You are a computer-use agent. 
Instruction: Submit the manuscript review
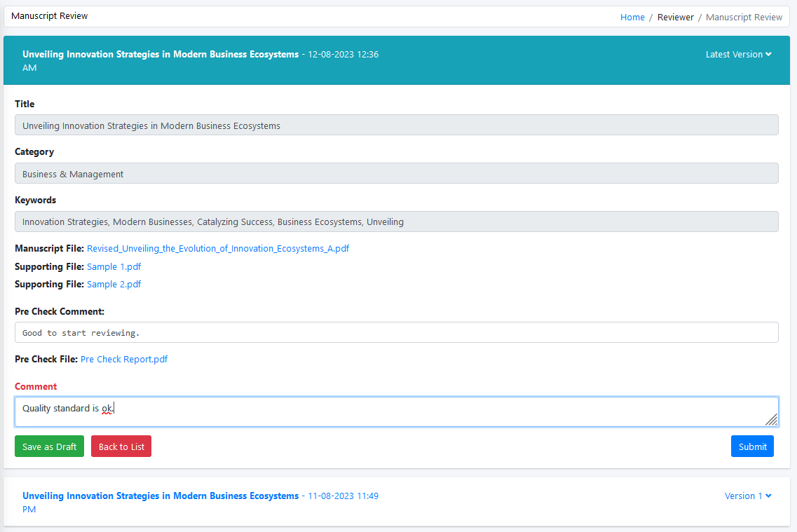752,446
